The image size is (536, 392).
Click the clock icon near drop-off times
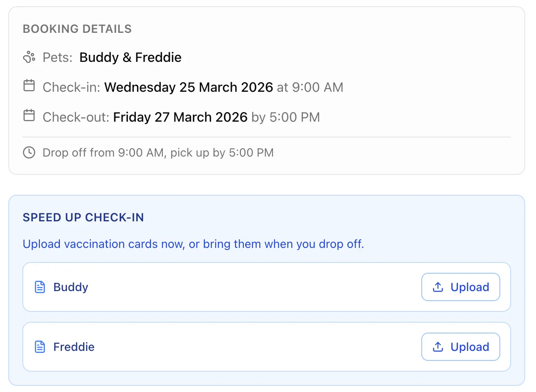tap(29, 152)
